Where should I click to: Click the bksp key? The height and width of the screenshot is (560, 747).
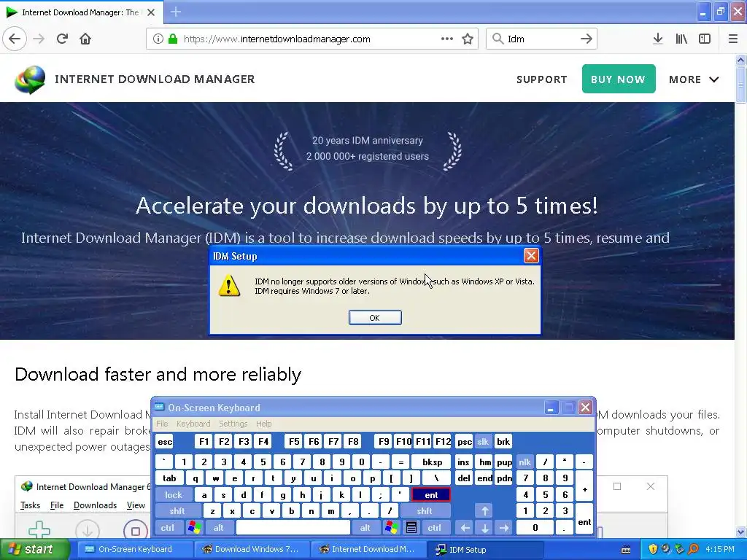[x=432, y=462]
